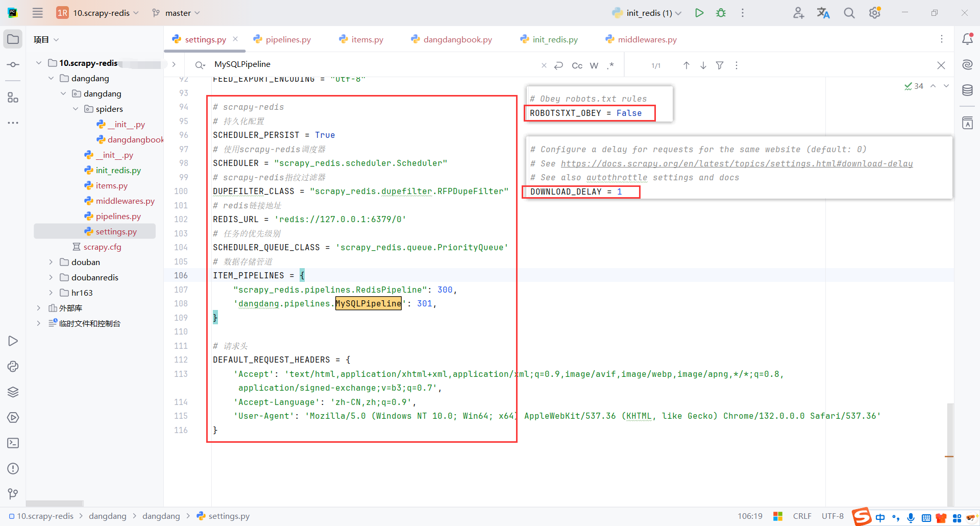Expand the hr163 folder
Image resolution: width=980 pixels, height=526 pixels.
[51, 293]
